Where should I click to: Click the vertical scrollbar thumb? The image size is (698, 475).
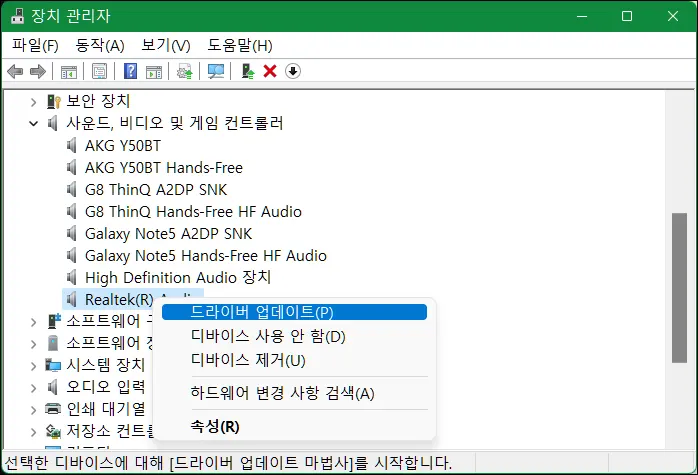tap(679, 288)
